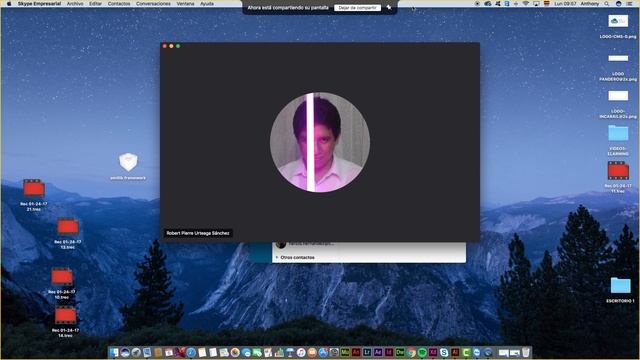Open System Preferences gear in dock
This screenshot has width=640, height=360.
coord(333,352)
